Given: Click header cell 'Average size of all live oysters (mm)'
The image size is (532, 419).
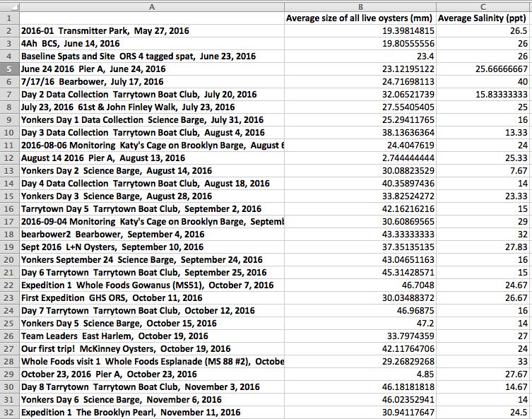Looking at the screenshot, I should click(x=360, y=18).
